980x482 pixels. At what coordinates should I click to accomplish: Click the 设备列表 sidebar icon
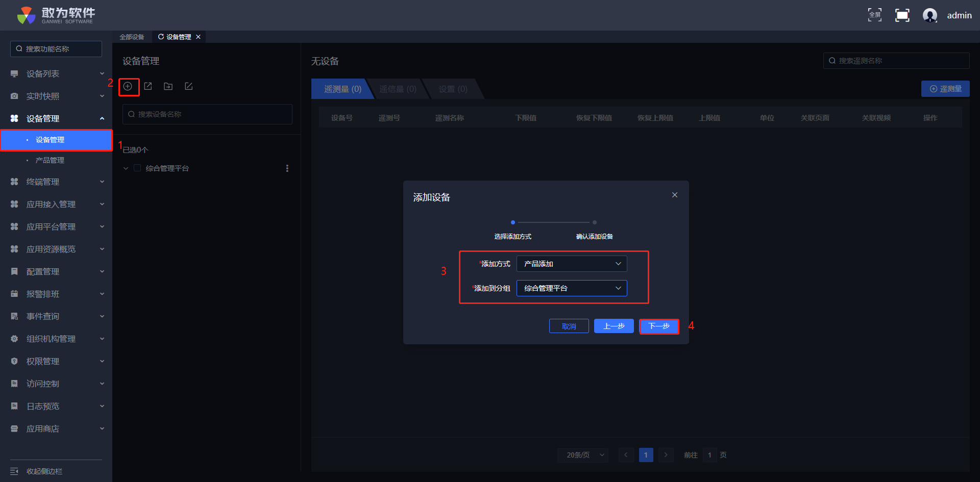[14, 74]
